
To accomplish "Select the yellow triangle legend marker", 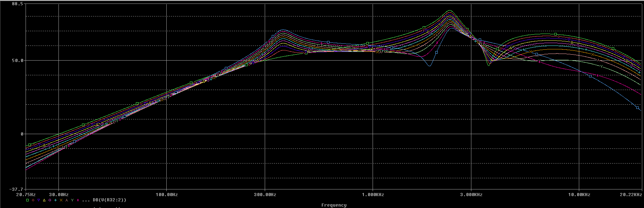I will pos(44,200).
